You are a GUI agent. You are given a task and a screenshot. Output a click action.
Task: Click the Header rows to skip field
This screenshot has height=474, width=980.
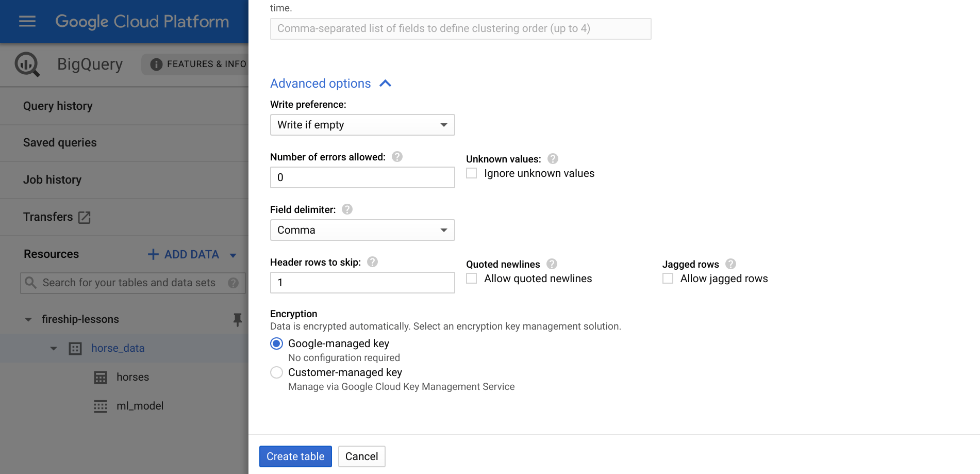362,283
